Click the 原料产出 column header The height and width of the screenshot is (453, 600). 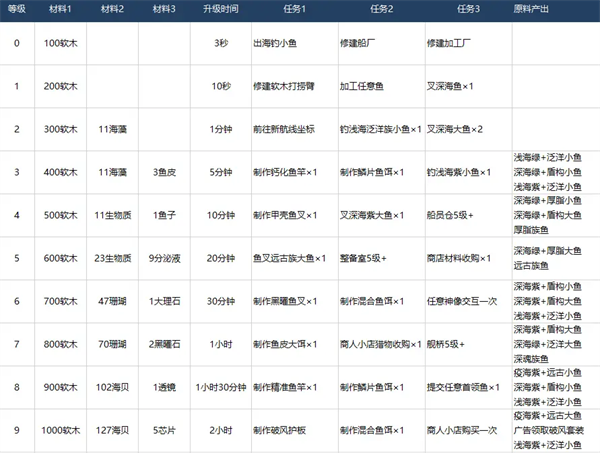point(531,9)
